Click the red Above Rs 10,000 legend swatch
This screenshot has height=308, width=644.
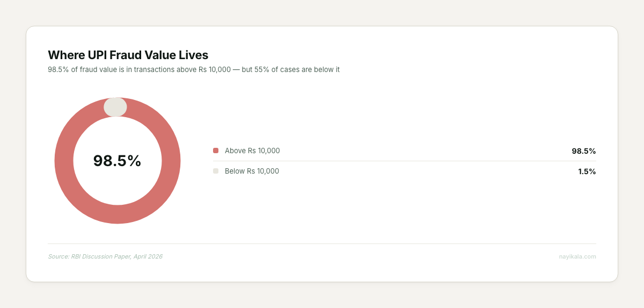216,151
